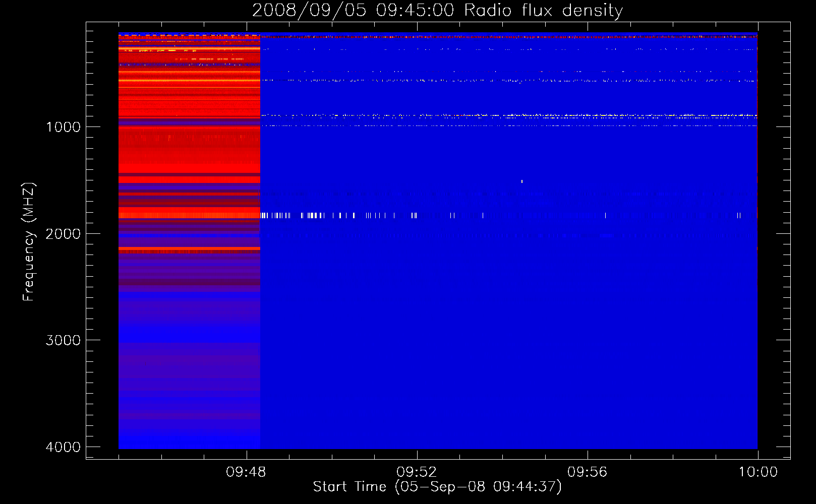Select the 3000 frequency tick label
The height and width of the screenshot is (504, 816).
(63, 340)
